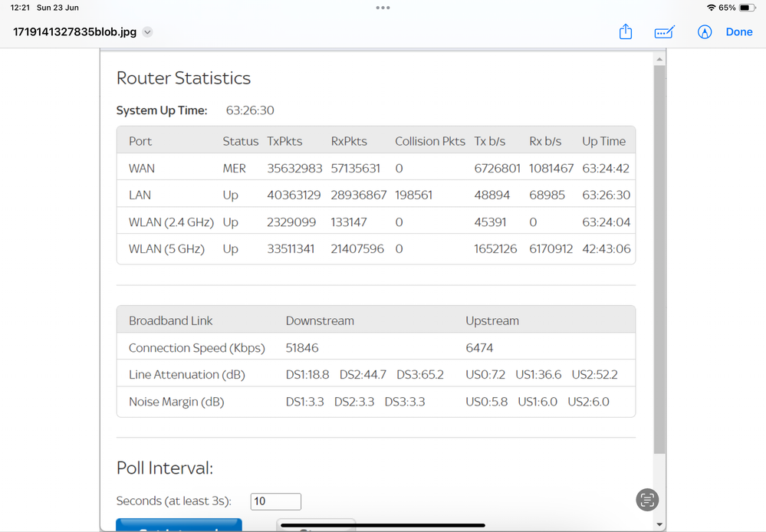This screenshot has width=766, height=532.
Task: Open the multitasking three-dots menu
Action: (x=383, y=8)
